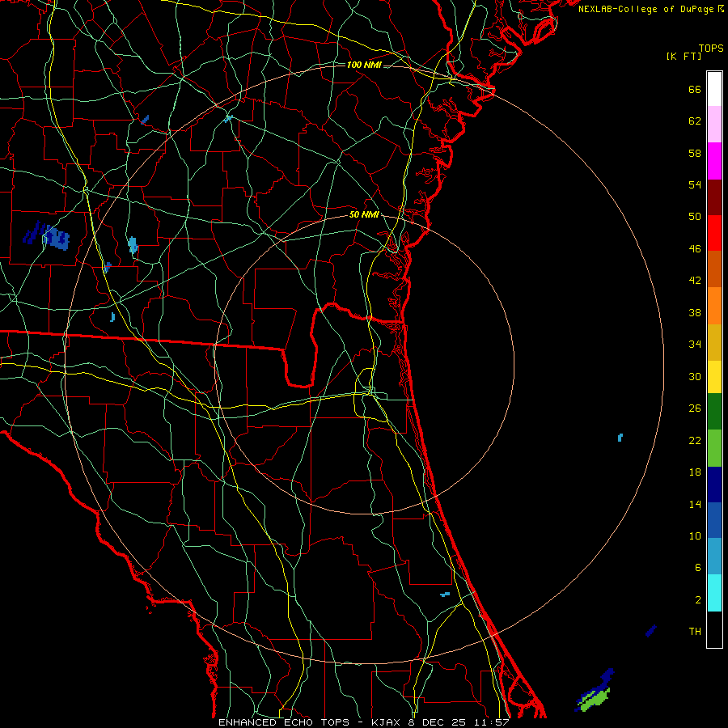
Task: Select the dark red swatch between 54 and 50
Action: [714, 197]
